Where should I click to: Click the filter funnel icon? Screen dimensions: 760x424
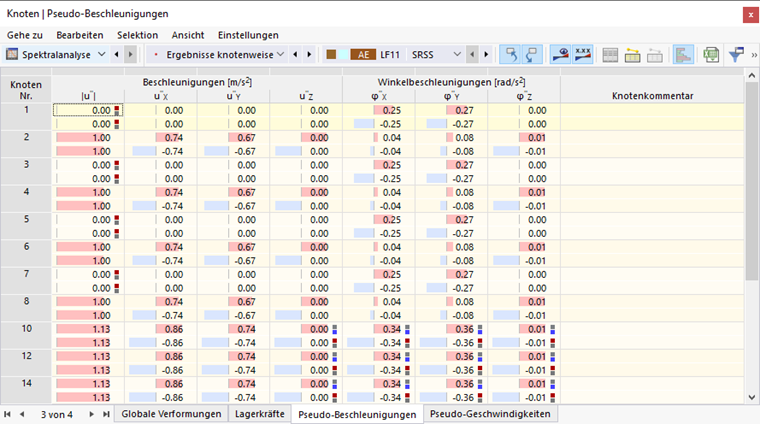(736, 55)
